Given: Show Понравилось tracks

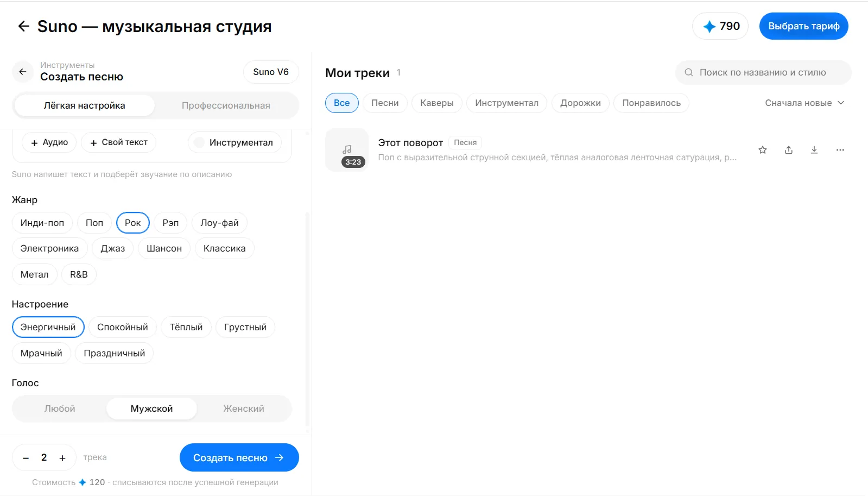Looking at the screenshot, I should click(x=651, y=103).
